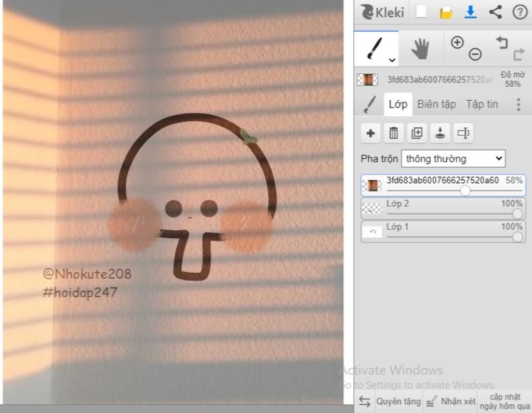
Task: Swap panel side with arrows icon
Action: [x=364, y=402]
